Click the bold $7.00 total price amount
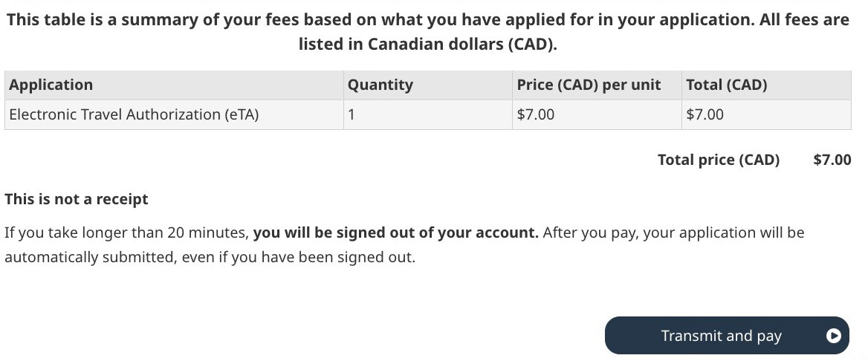This screenshot has width=868, height=361. point(832,160)
